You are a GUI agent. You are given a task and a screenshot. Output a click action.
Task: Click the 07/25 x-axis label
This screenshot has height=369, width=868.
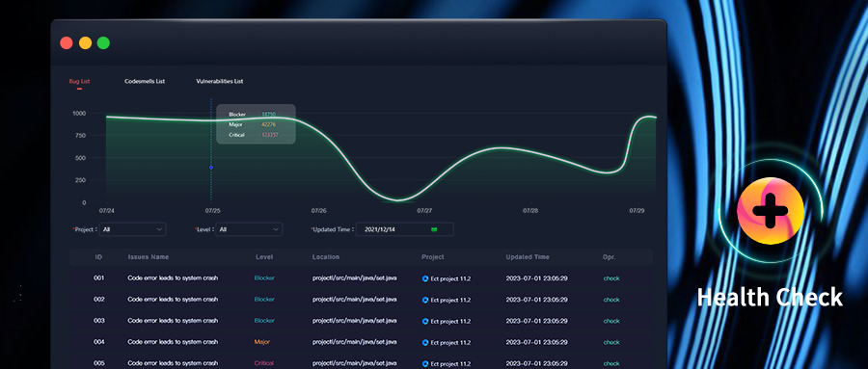coord(212,211)
